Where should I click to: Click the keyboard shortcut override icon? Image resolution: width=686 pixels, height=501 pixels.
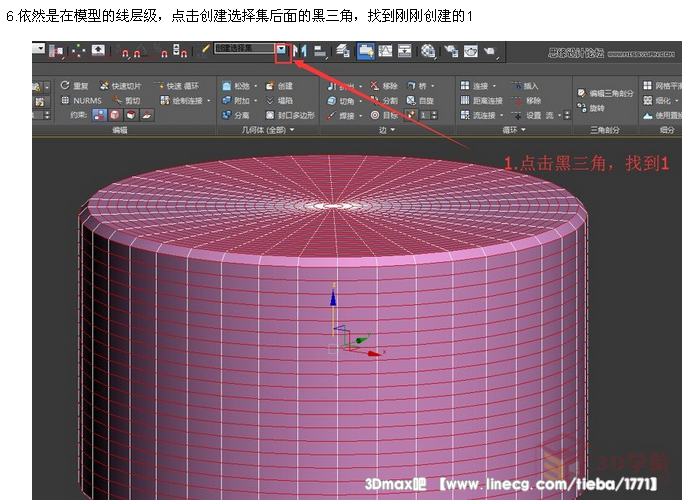[98, 51]
